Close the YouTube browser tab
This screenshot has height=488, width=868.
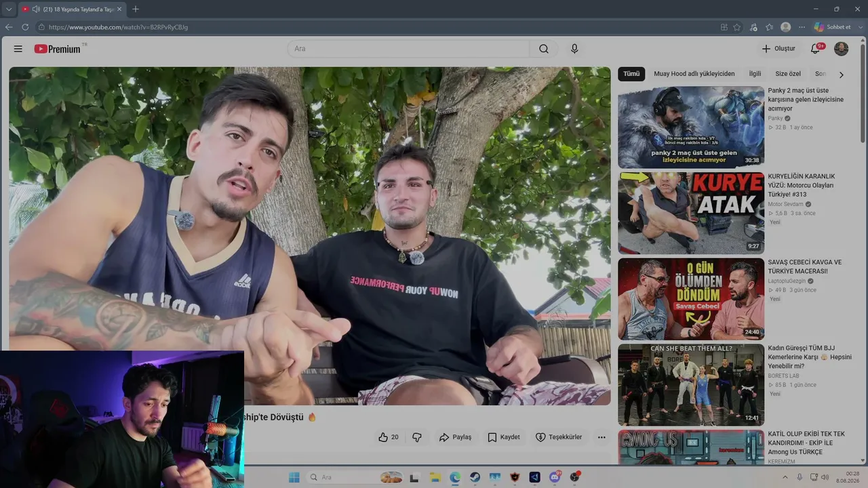(119, 9)
